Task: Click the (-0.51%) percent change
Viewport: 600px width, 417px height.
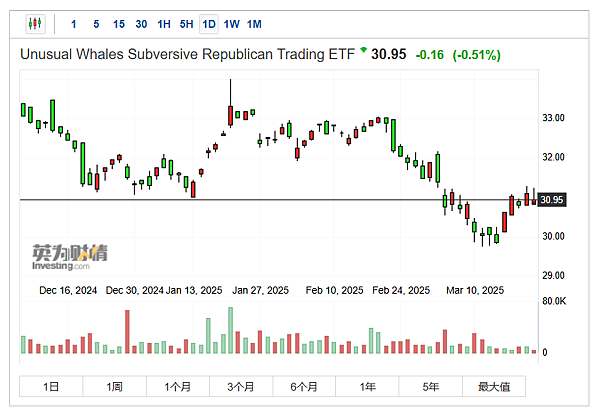Action: pos(476,55)
